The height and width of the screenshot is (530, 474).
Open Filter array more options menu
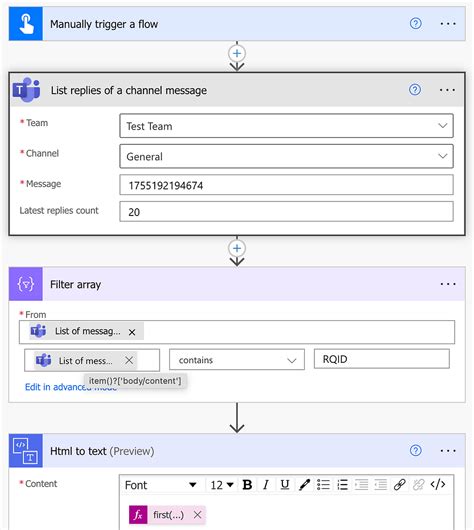coord(448,284)
